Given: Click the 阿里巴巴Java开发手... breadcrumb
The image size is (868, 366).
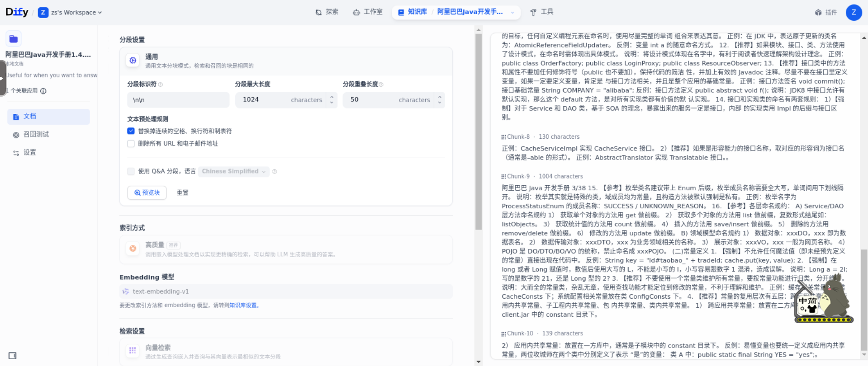Looking at the screenshot, I should pos(470,12).
